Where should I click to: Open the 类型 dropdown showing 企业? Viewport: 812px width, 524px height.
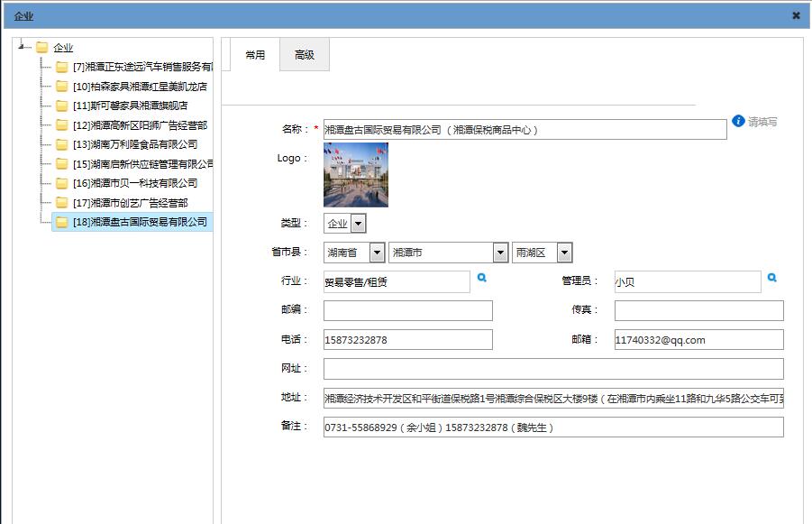point(358,224)
